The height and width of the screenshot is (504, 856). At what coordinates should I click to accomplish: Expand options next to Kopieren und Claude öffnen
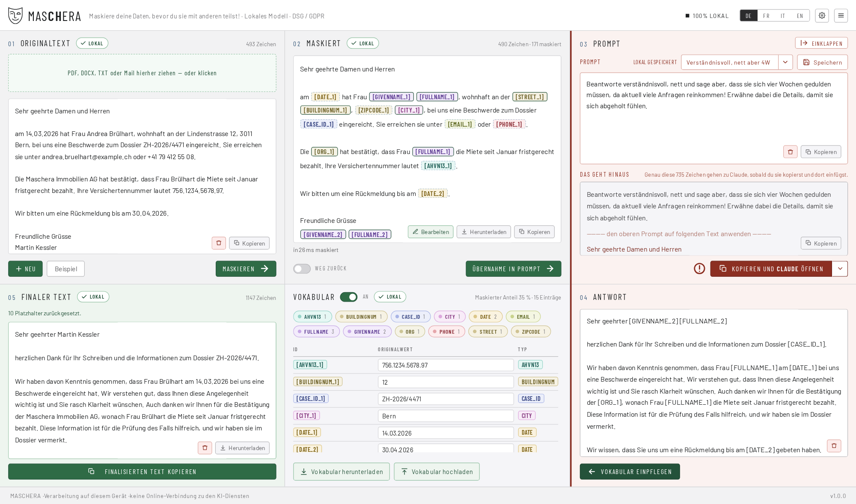coord(840,269)
